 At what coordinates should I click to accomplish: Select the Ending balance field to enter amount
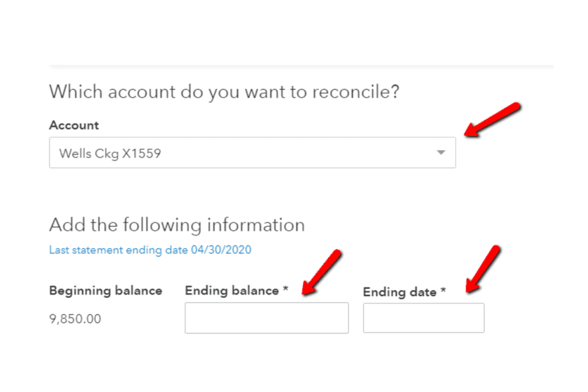pyautogui.click(x=266, y=317)
